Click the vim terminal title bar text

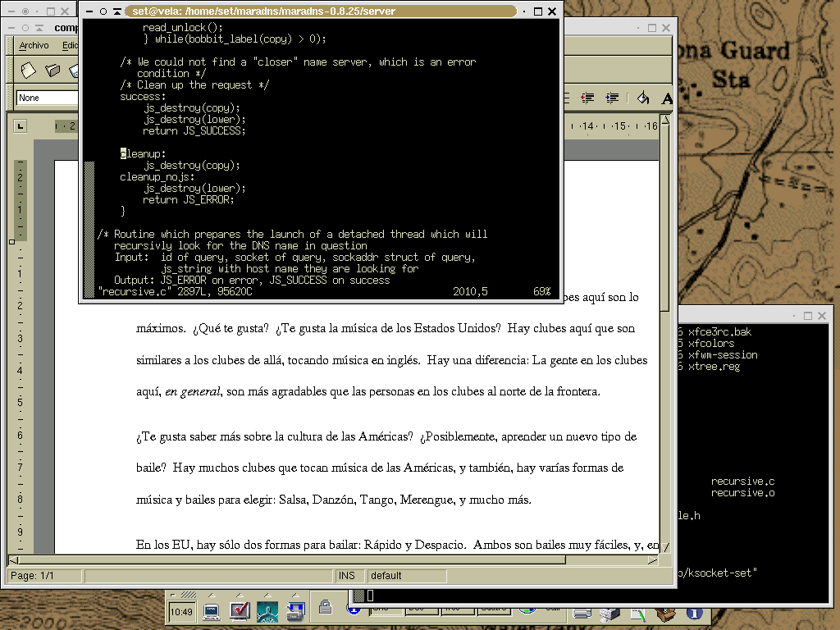tap(263, 11)
